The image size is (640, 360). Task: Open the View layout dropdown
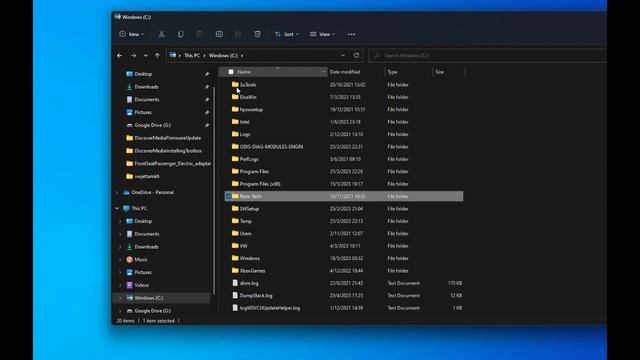[322, 34]
